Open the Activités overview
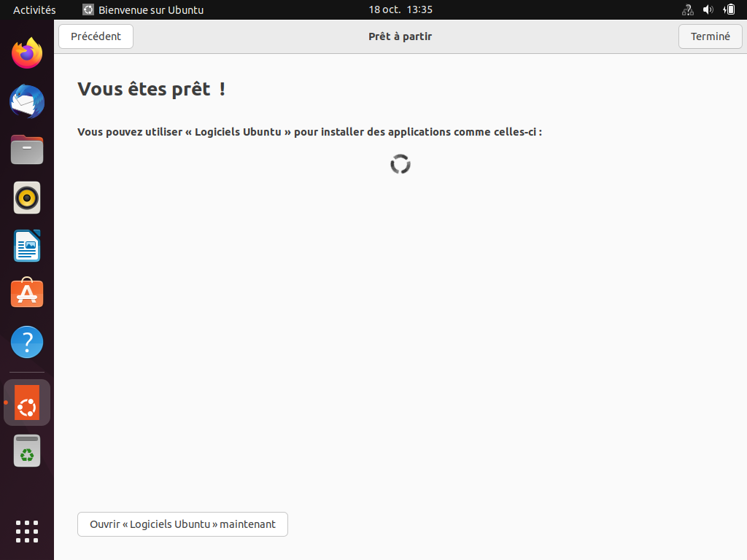Image resolution: width=747 pixels, height=560 pixels. point(34,9)
